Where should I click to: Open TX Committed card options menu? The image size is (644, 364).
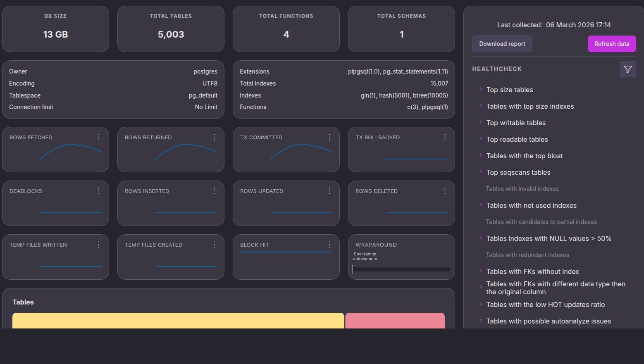(329, 137)
